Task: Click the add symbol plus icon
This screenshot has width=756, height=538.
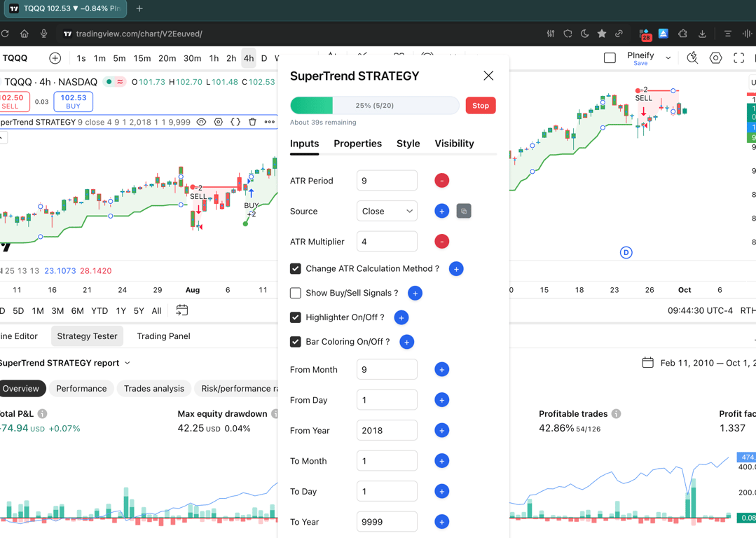Action: pos(55,58)
